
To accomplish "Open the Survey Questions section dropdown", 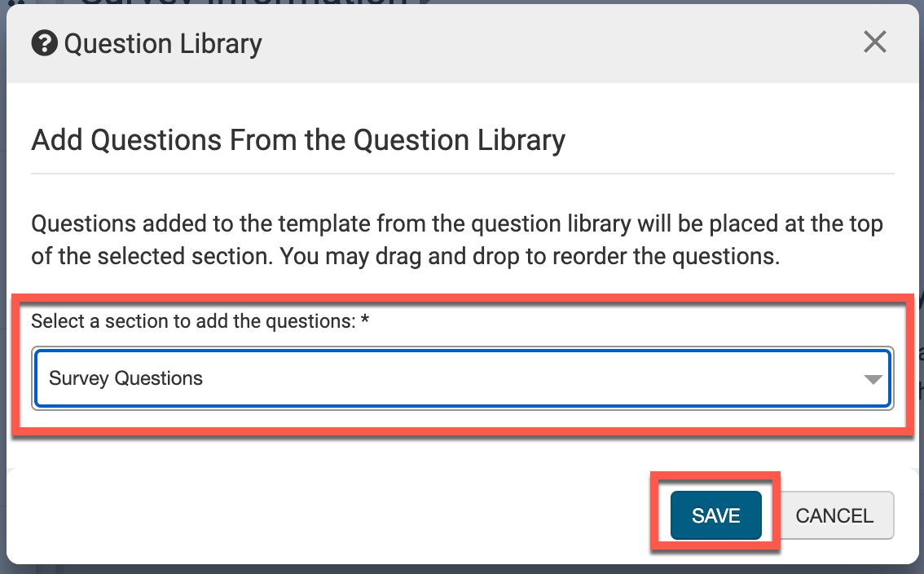I will click(x=462, y=378).
